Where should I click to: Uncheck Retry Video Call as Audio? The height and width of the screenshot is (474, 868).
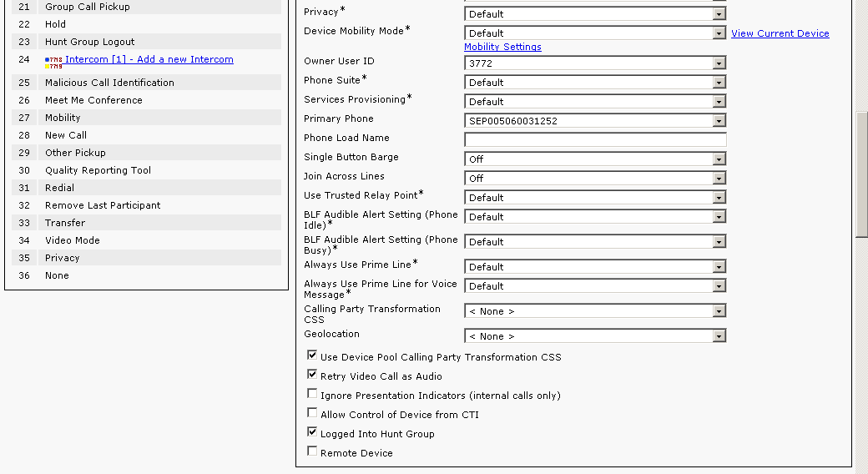(312, 376)
